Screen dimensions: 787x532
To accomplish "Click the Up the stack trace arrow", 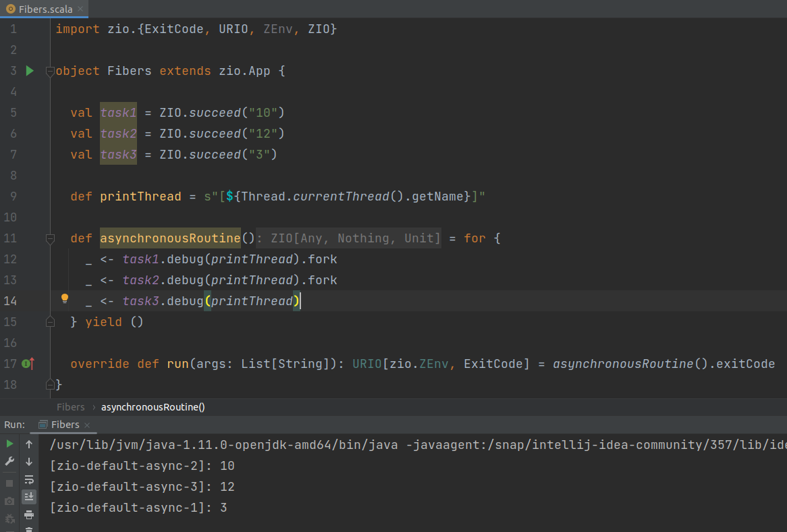I will click(x=29, y=444).
